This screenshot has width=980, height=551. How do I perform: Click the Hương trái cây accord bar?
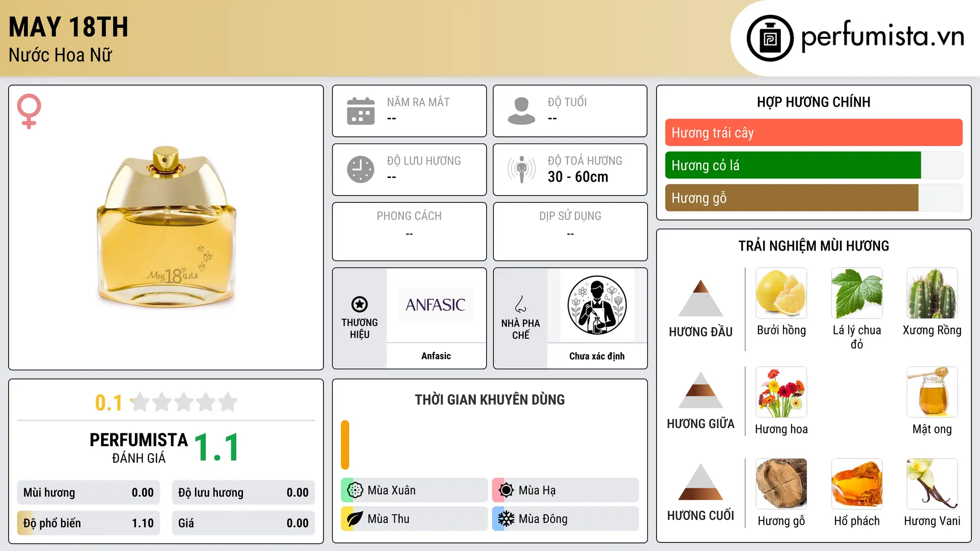tap(813, 132)
